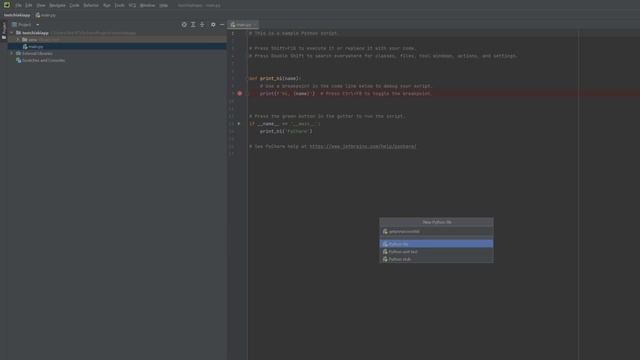Click the Expand All icon in Project panel

click(193, 25)
